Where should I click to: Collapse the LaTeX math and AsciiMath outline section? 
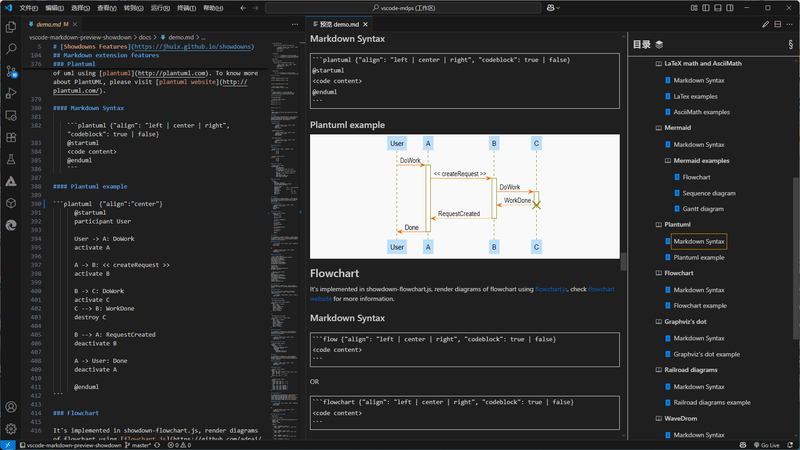pyautogui.click(x=659, y=64)
